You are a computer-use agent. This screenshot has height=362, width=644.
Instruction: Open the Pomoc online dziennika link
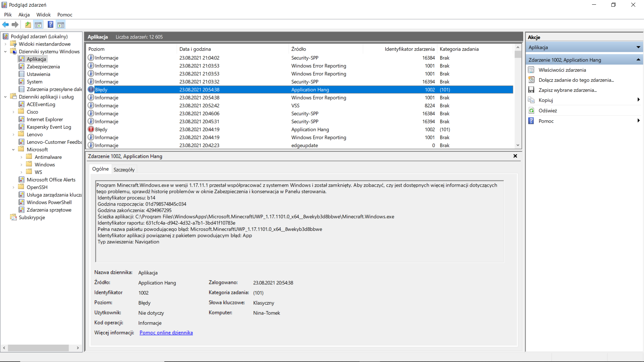166,333
